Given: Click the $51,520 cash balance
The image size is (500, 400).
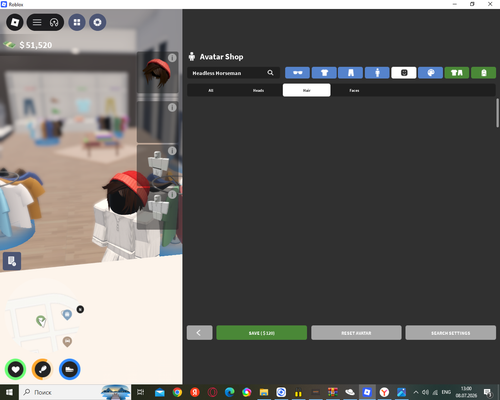Looking at the screenshot, I should coord(36,45).
